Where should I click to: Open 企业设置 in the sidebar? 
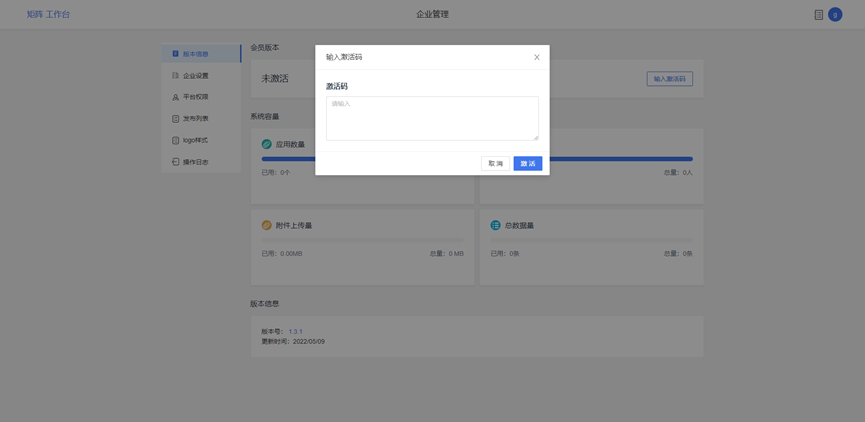pyautogui.click(x=201, y=76)
